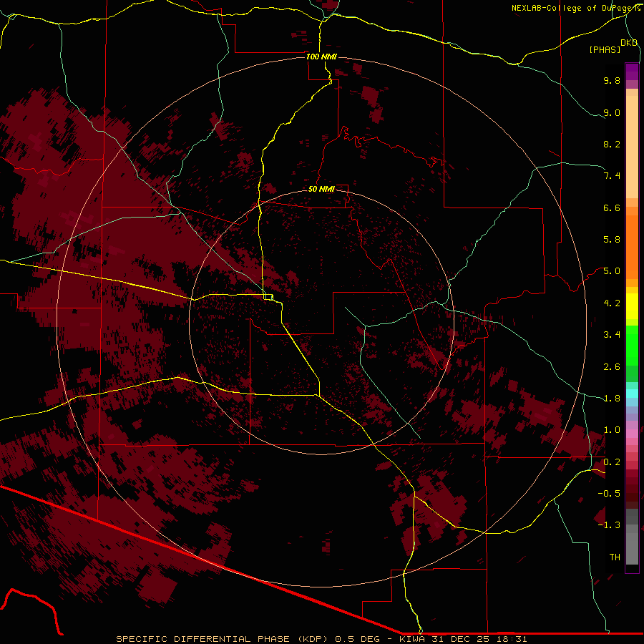Image resolution: width=644 pixels, height=644 pixels.
Task: Click the 6.6 value on color scale
Action: (x=612, y=208)
